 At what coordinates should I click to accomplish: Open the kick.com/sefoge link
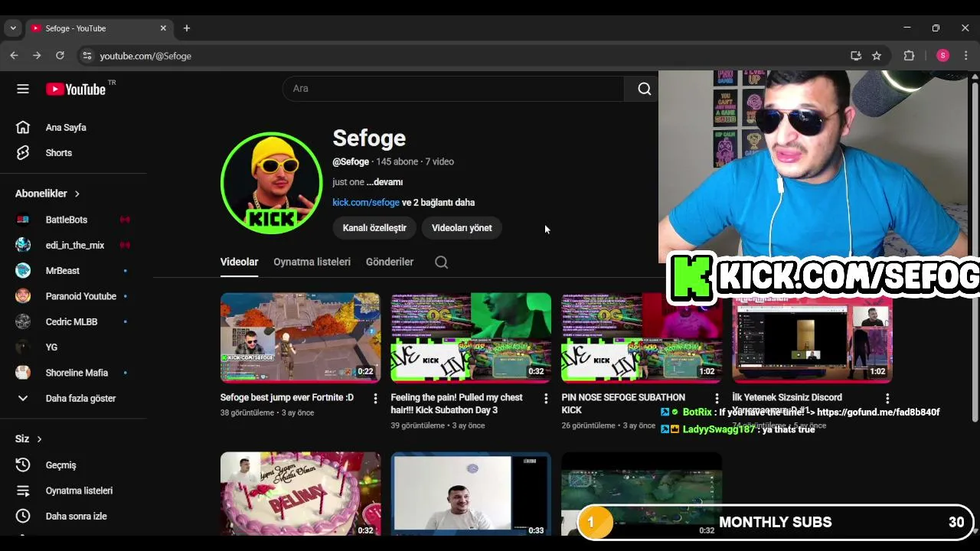[366, 203]
